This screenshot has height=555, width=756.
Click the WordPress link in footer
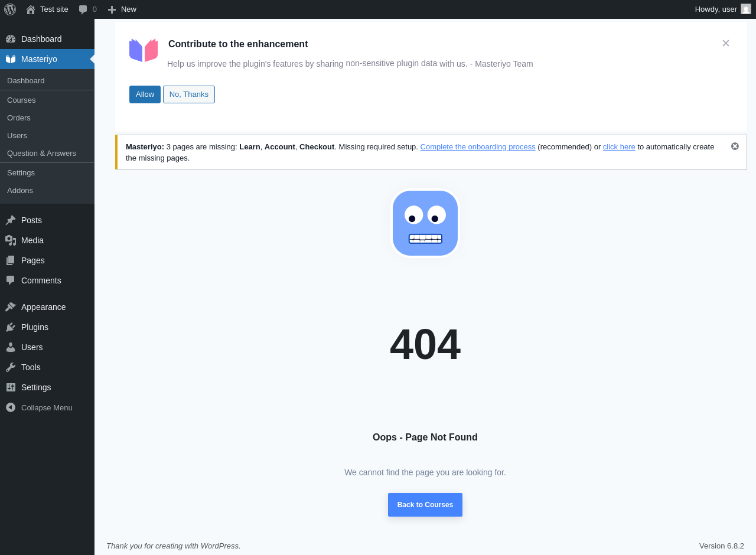click(220, 546)
